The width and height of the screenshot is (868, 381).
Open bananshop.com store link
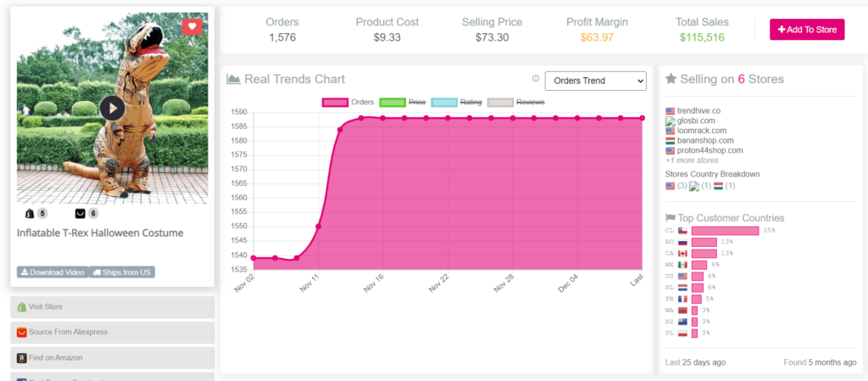(705, 141)
